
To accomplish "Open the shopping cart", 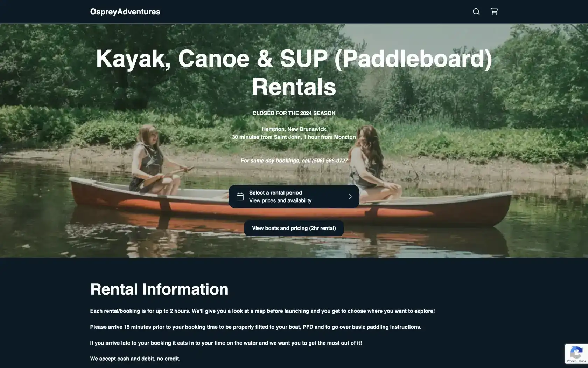I will [494, 12].
